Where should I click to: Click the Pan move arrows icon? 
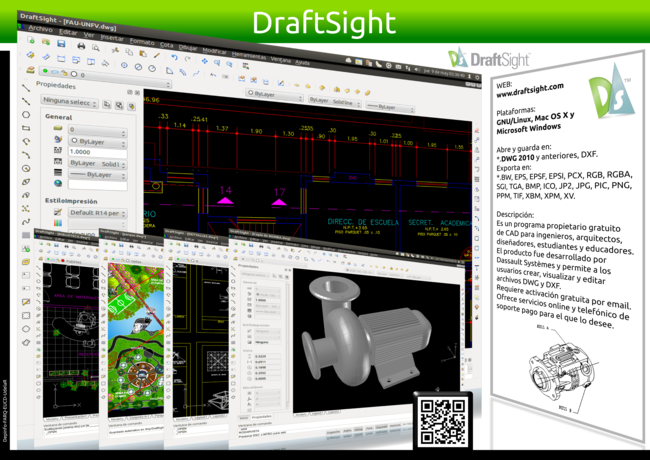coord(205,61)
